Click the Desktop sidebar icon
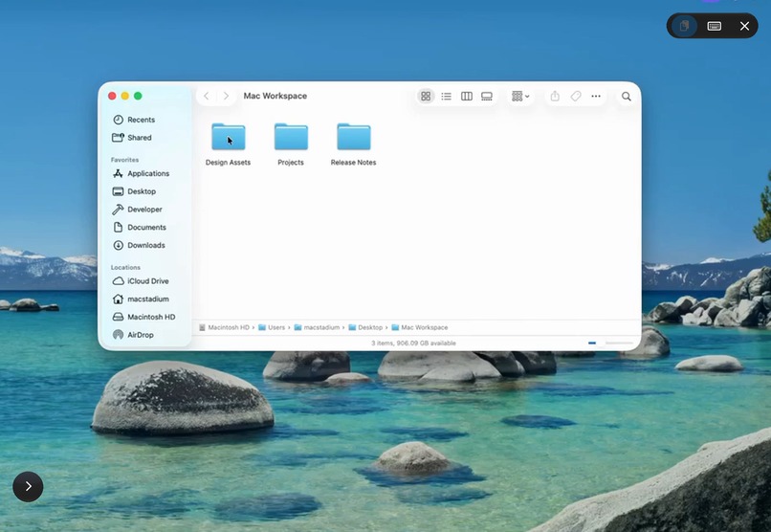 click(x=118, y=191)
